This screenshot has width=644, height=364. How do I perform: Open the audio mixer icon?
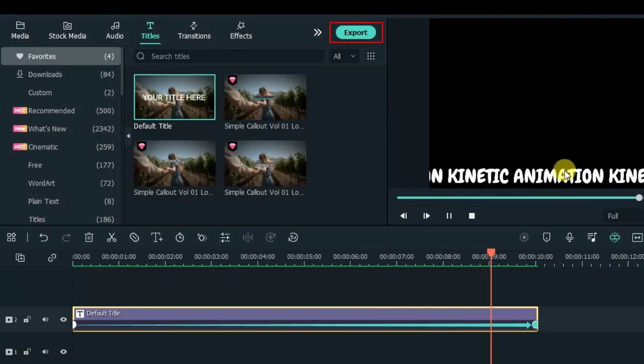(592, 237)
